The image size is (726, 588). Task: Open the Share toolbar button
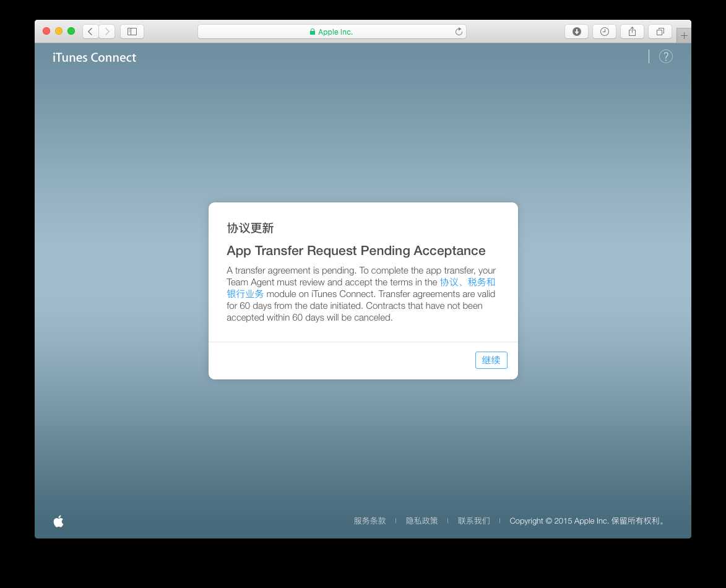pos(632,32)
